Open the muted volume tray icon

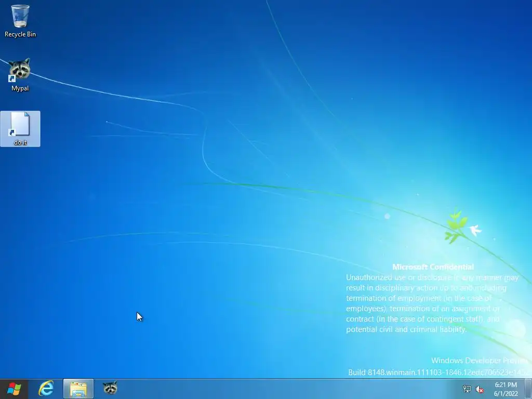pyautogui.click(x=480, y=389)
